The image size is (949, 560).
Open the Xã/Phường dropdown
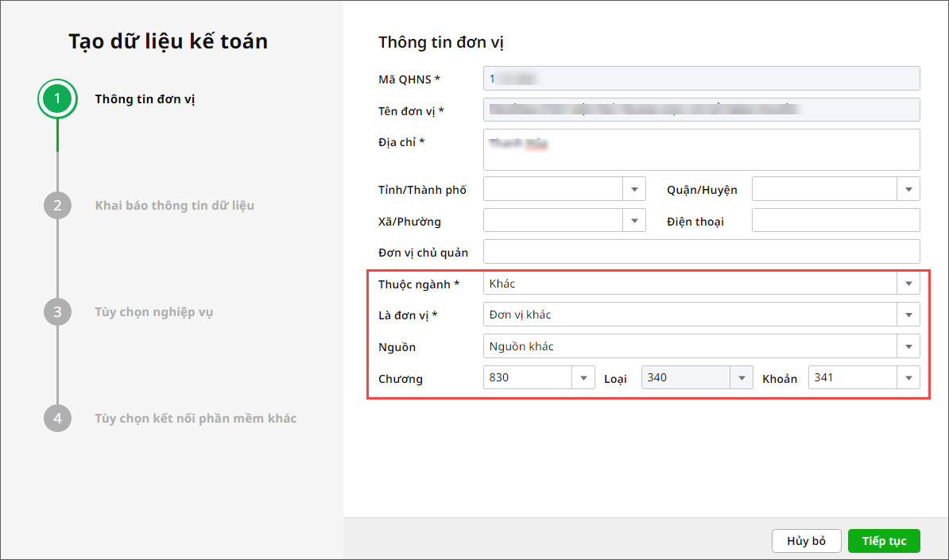coord(634,221)
